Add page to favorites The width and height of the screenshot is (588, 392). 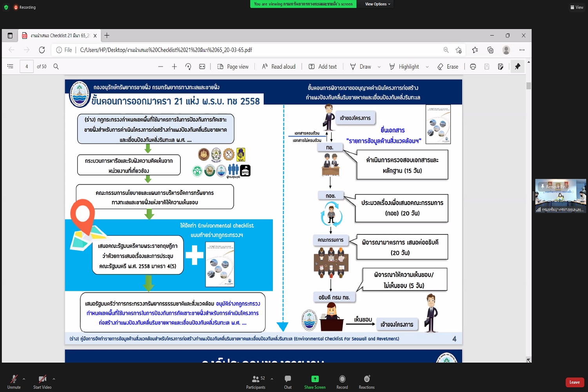(459, 50)
